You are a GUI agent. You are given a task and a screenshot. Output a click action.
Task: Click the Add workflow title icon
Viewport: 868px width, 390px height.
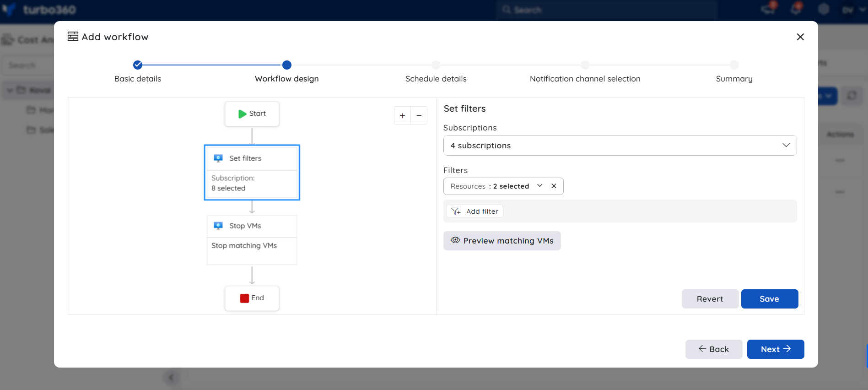pyautogui.click(x=73, y=37)
